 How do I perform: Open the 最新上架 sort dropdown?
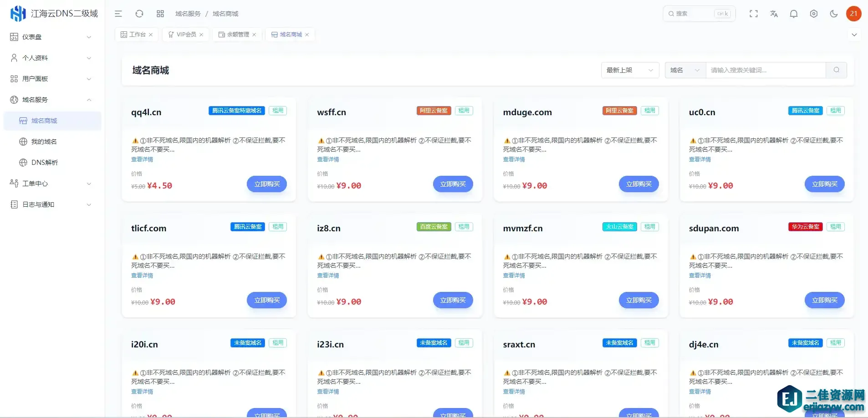(x=630, y=70)
